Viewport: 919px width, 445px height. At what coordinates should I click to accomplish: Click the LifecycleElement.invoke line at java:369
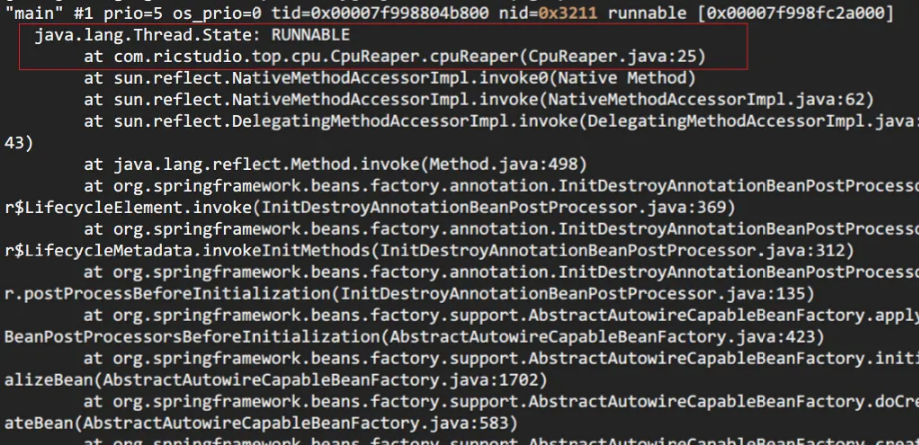tap(370, 208)
